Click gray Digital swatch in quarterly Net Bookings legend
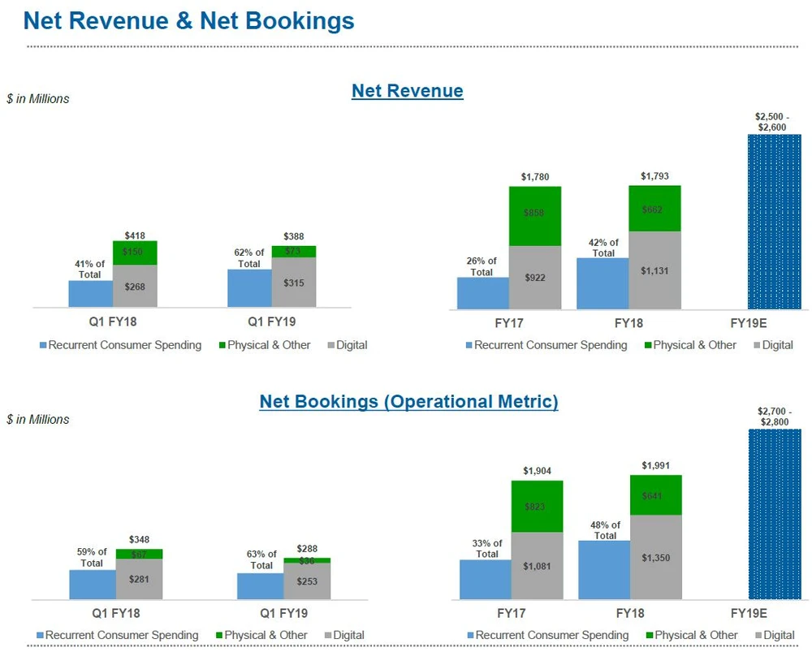The height and width of the screenshot is (652, 812). pyautogui.click(x=328, y=636)
